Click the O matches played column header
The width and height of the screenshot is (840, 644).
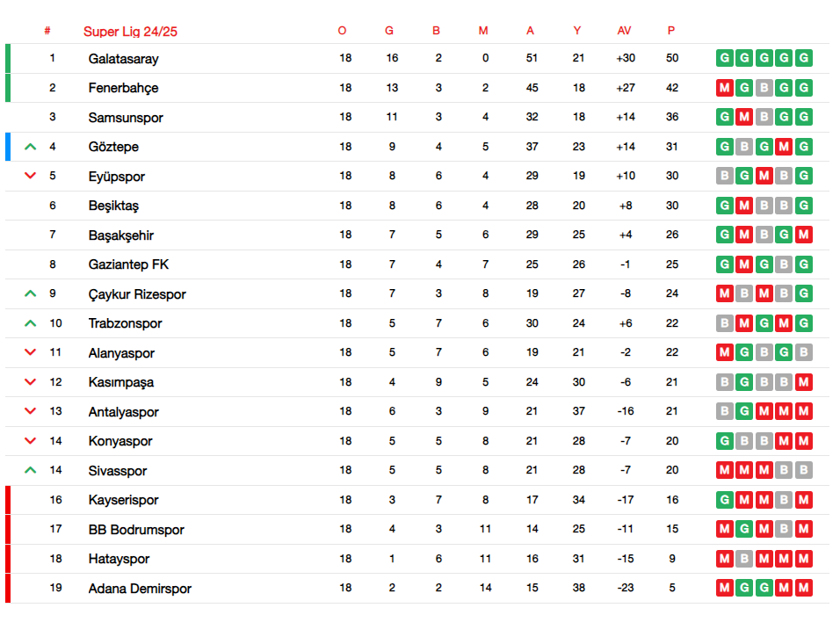343,31
